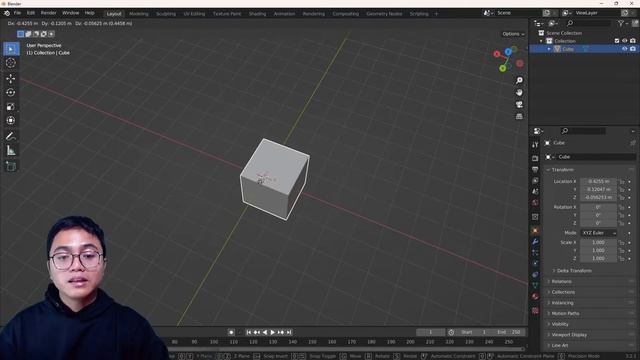Click the current frame number field

(x=430, y=332)
